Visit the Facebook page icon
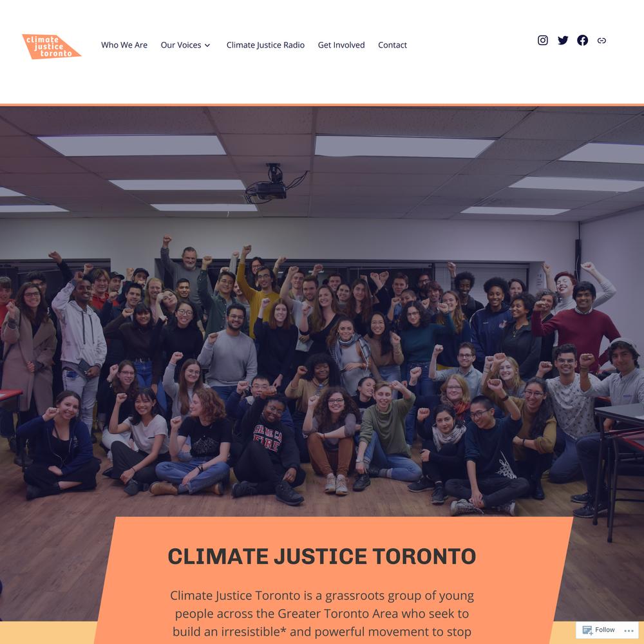This screenshot has height=644, width=644. pyautogui.click(x=582, y=40)
